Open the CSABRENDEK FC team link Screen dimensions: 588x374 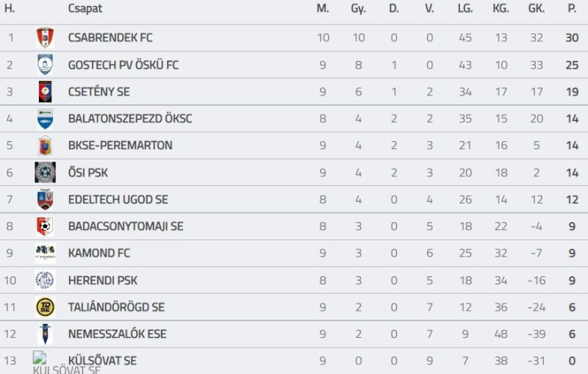click(110, 38)
